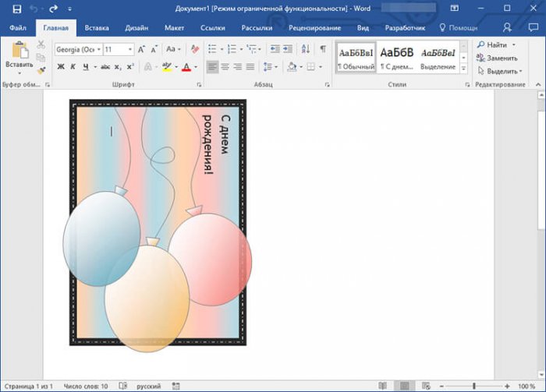
Task: Click the Justify alignment icon
Action: pyautogui.click(x=250, y=67)
